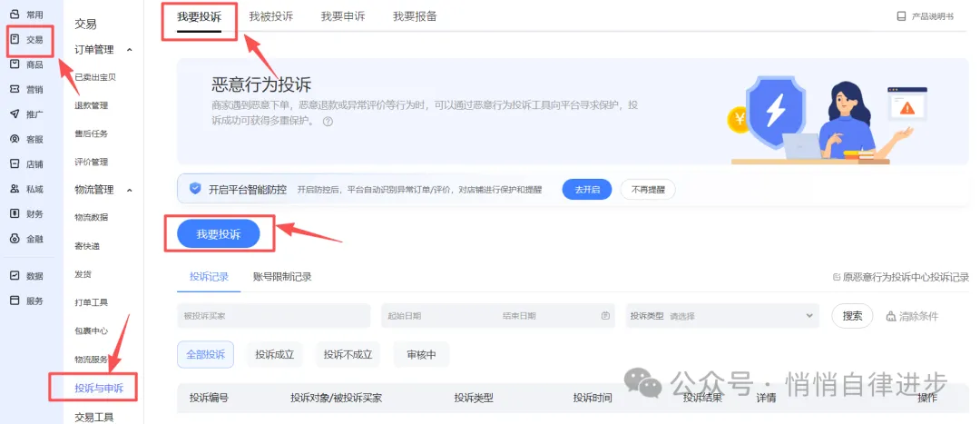
Task: Click the shield icon beside 开启平台智能防控
Action: point(196,189)
